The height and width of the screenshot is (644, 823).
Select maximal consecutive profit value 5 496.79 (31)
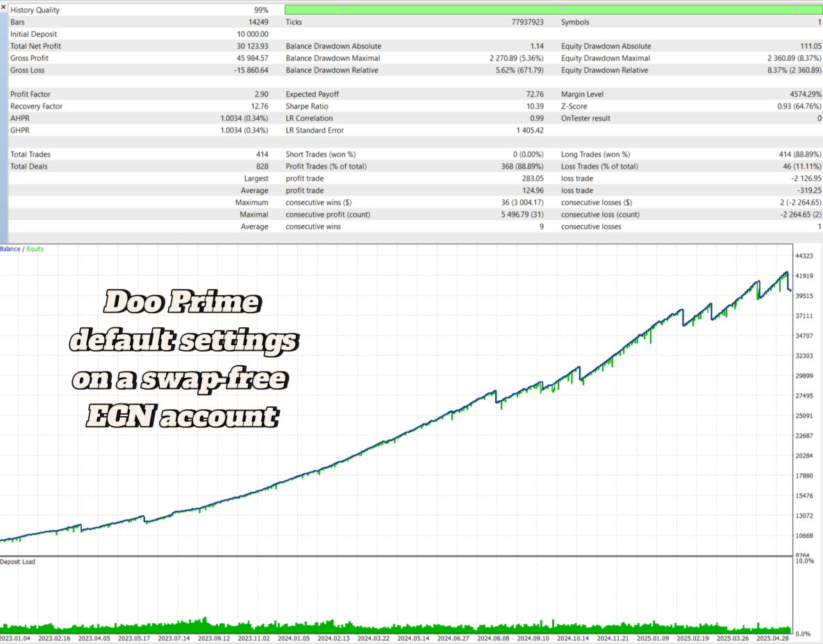(x=522, y=215)
